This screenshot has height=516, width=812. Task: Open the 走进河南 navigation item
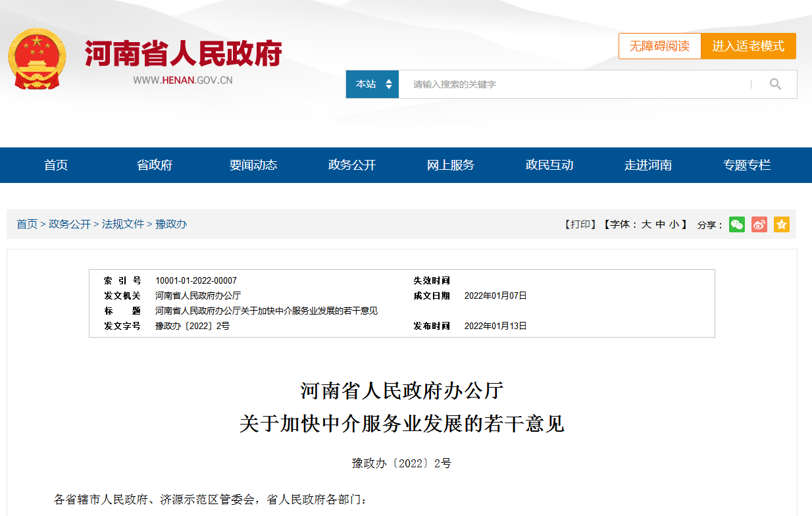point(648,165)
